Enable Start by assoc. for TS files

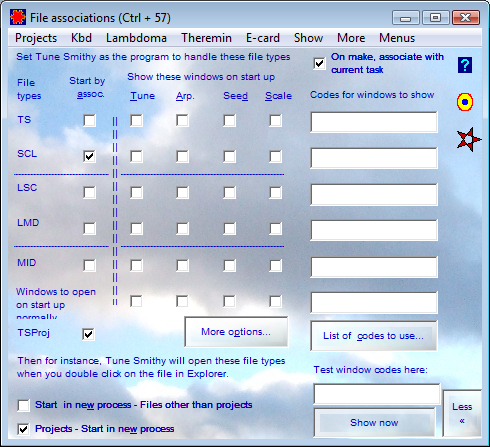click(x=89, y=120)
